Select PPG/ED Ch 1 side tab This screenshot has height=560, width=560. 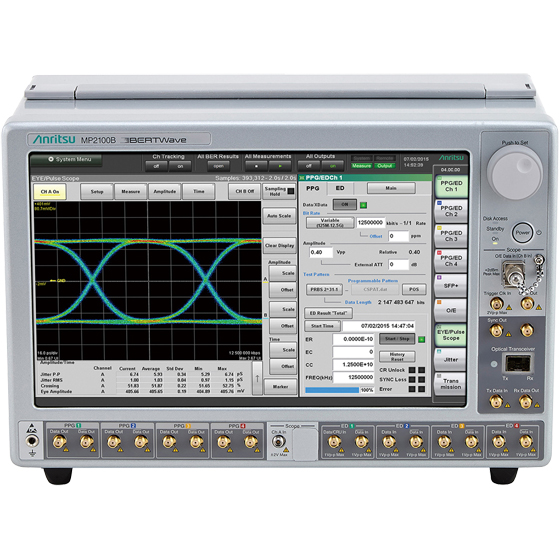[x=451, y=186]
